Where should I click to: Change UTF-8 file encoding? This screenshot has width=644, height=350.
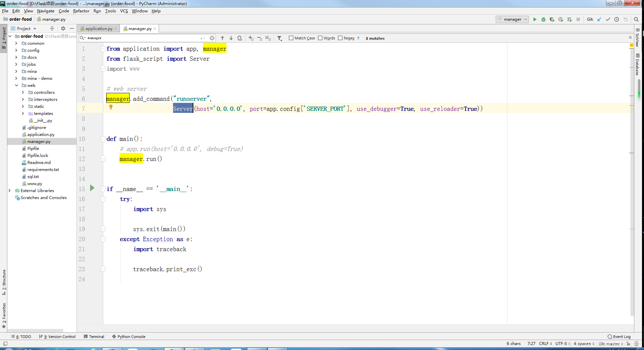tap(563, 344)
